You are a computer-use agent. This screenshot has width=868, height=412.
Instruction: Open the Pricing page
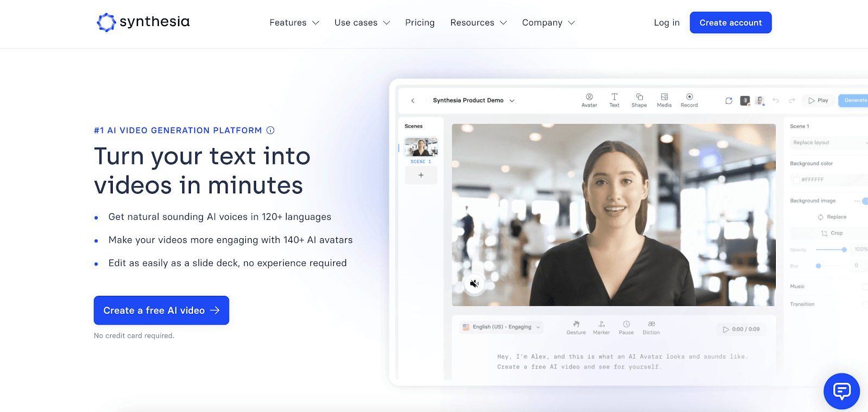420,23
